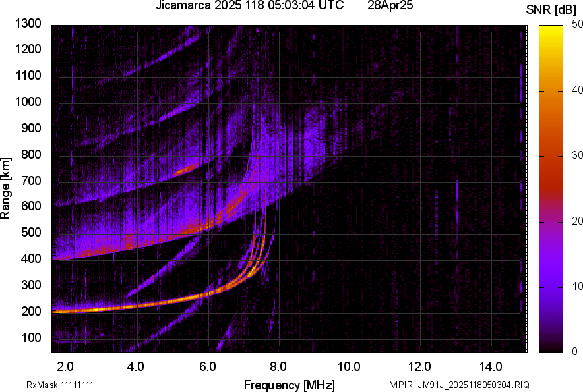Screen dimensions: 583x392
Task: Click the "Range [km]" axis label
Action: 5,188
